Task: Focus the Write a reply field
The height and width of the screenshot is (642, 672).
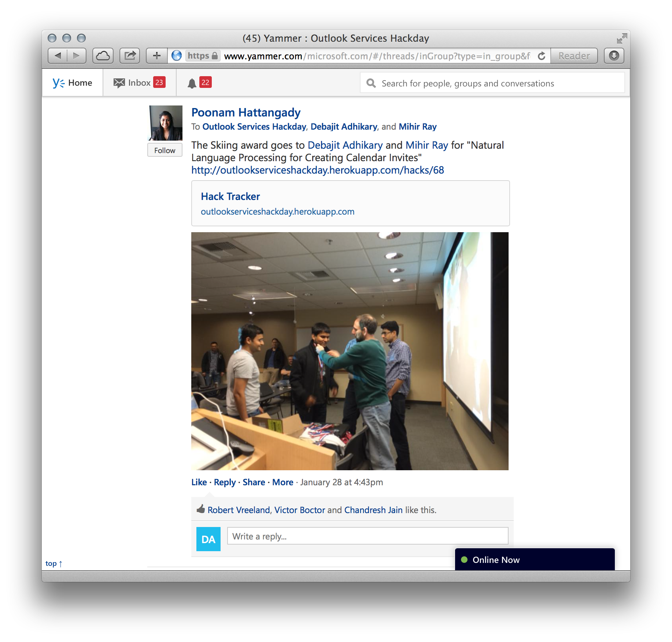Action: pyautogui.click(x=368, y=536)
